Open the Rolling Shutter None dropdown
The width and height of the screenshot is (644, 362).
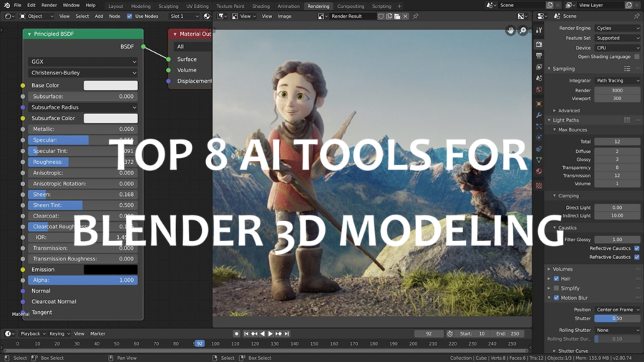point(618,330)
